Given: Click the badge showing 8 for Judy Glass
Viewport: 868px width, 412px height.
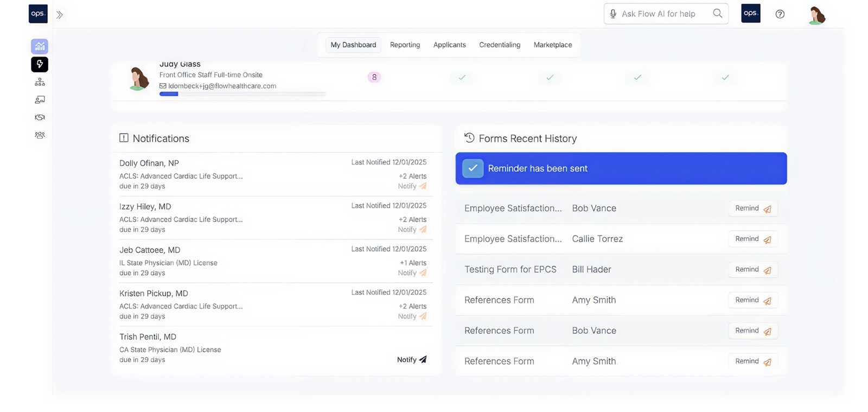Looking at the screenshot, I should (x=374, y=77).
